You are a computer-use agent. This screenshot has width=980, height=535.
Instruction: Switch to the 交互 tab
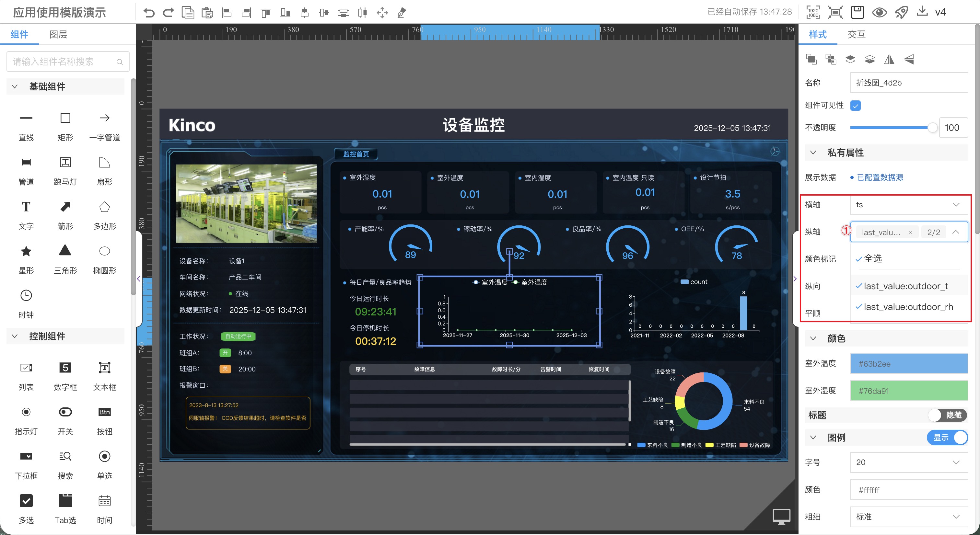tap(856, 34)
